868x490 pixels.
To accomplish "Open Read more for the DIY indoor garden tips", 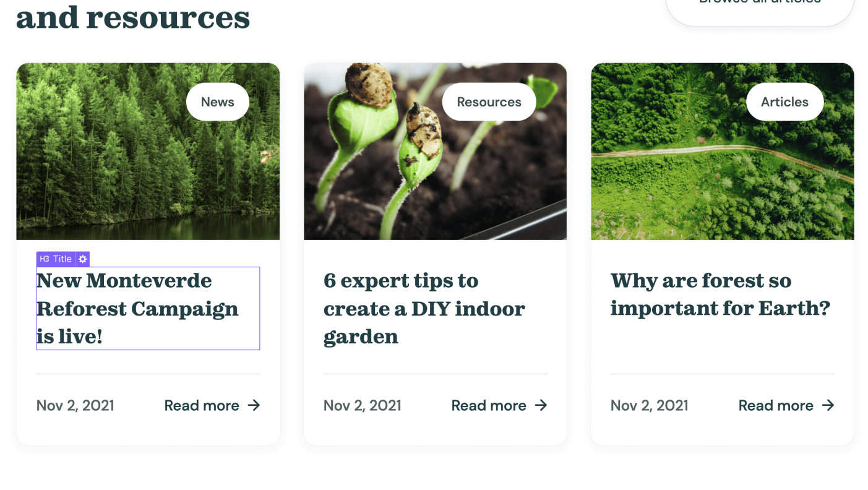I will pos(489,405).
